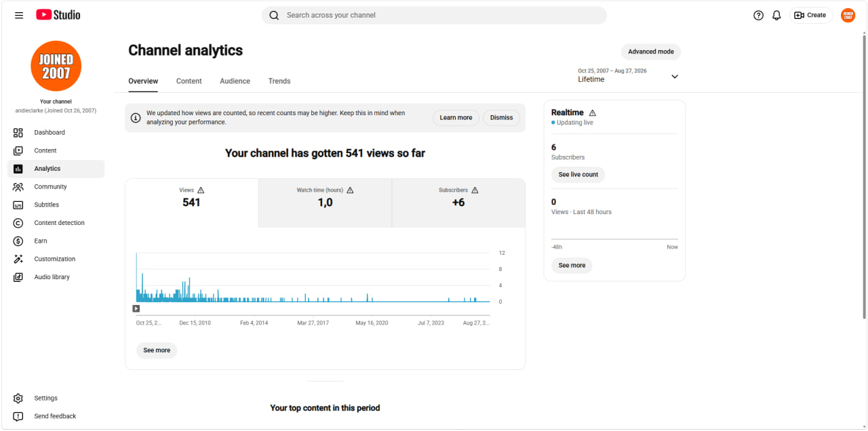Click the info icon in the notice banner
This screenshot has width=868, height=431.
coord(136,118)
